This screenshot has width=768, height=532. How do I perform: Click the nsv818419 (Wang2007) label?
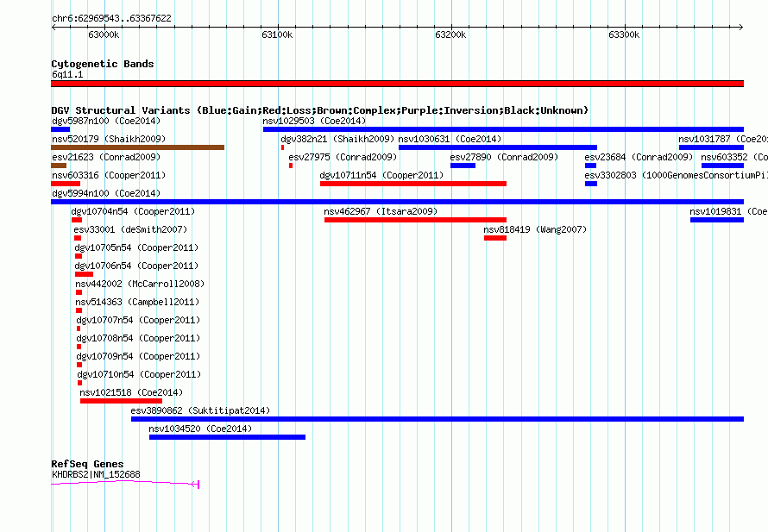535,229
